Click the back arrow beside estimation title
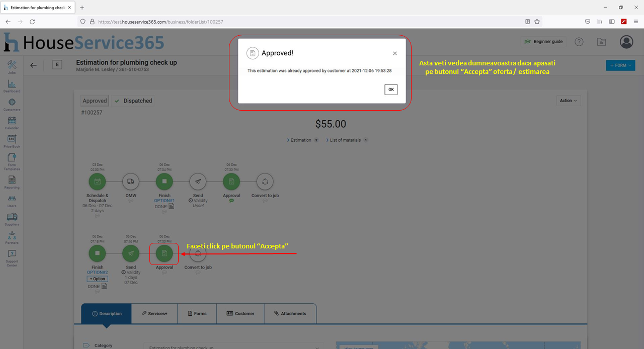Screen dimensions: 644x349 33,65
